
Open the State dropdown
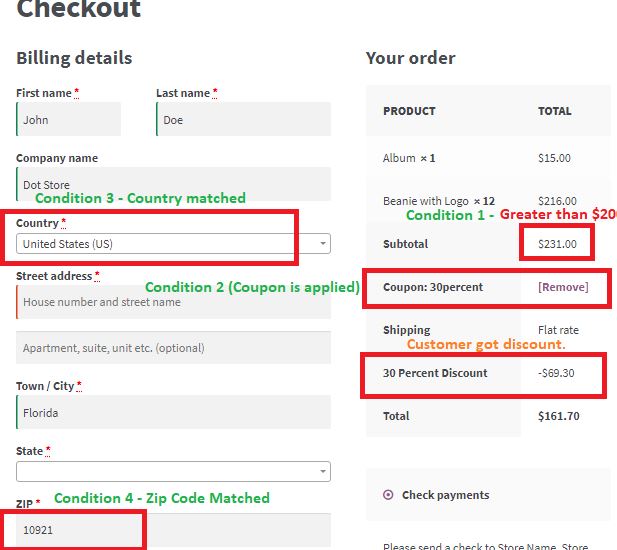point(165,471)
